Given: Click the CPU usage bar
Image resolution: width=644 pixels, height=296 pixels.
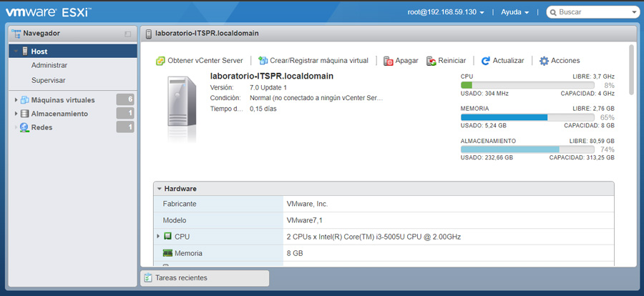Looking at the screenshot, I should pos(527,85).
